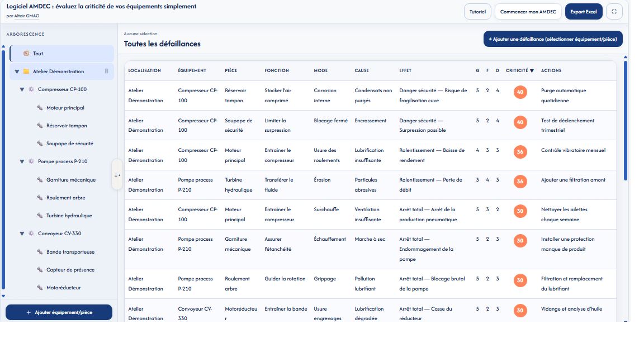The height and width of the screenshot is (362, 644).
Task: Click the gear icon for Compresseur CP-100
Action: [31, 89]
